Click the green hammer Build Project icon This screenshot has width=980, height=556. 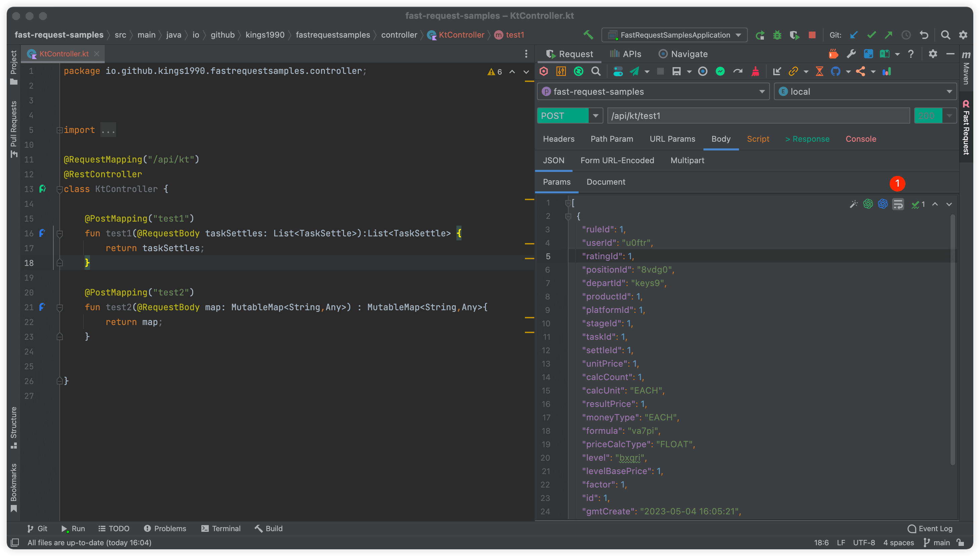(x=588, y=35)
